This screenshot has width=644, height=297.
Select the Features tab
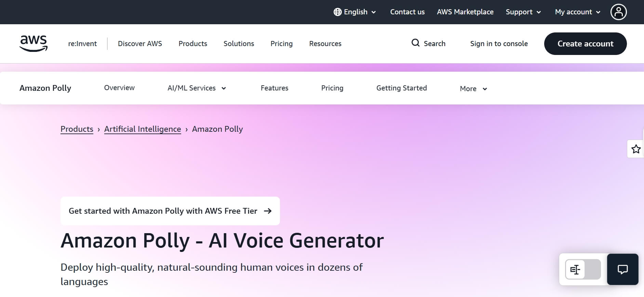[274, 88]
